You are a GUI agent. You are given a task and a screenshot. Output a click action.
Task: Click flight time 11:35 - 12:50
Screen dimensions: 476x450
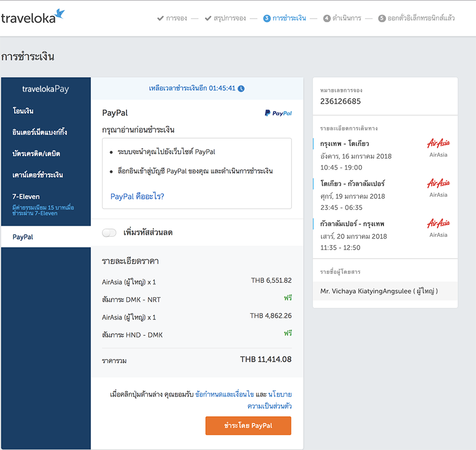(340, 247)
